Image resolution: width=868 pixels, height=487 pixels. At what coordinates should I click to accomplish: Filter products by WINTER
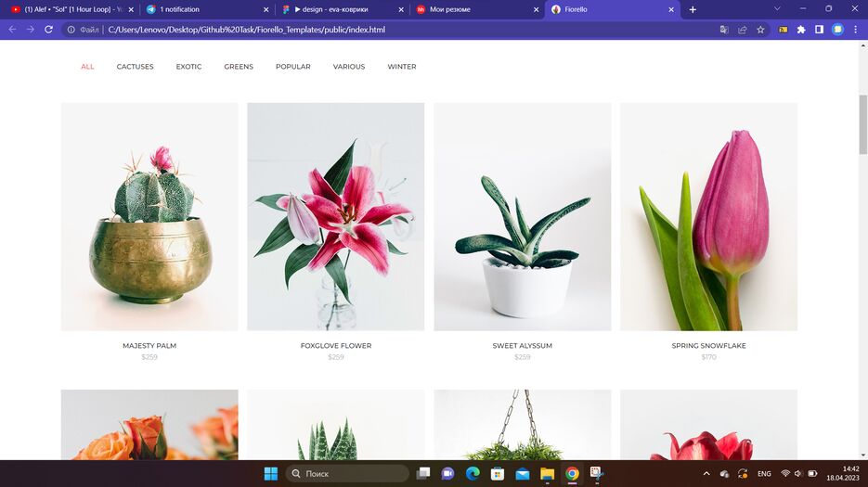click(x=402, y=67)
